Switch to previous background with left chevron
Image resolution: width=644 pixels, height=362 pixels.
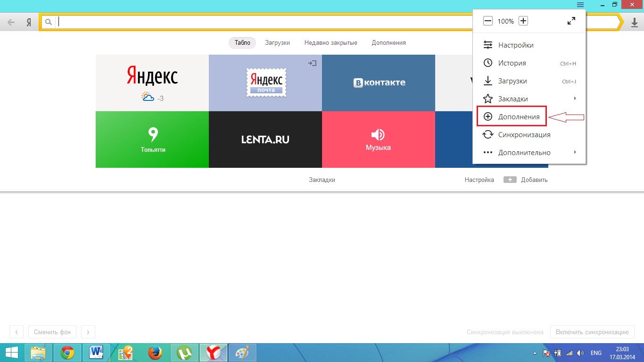point(17,332)
